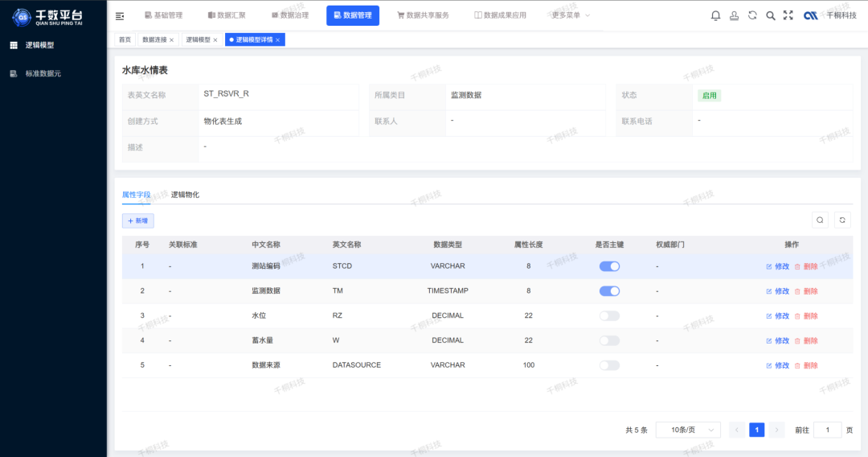Click the 蓄水量 Chinese name cell
The width and height of the screenshot is (868, 457).
coord(262,340)
